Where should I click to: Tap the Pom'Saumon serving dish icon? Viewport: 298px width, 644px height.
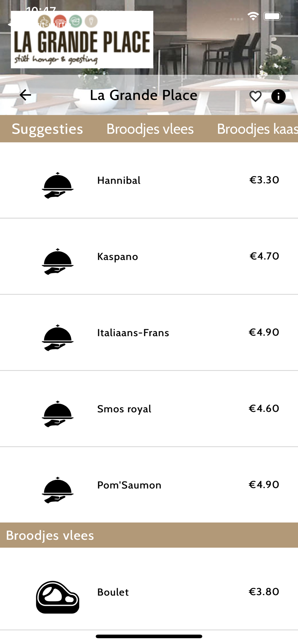click(58, 490)
